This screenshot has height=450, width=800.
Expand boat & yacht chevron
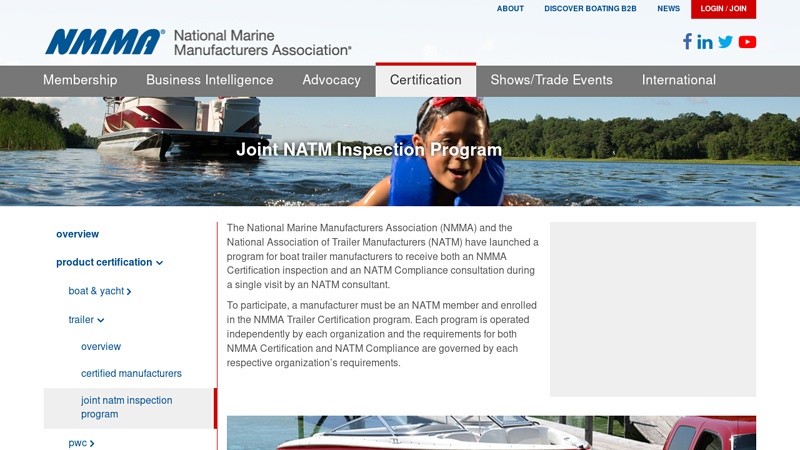tap(129, 292)
